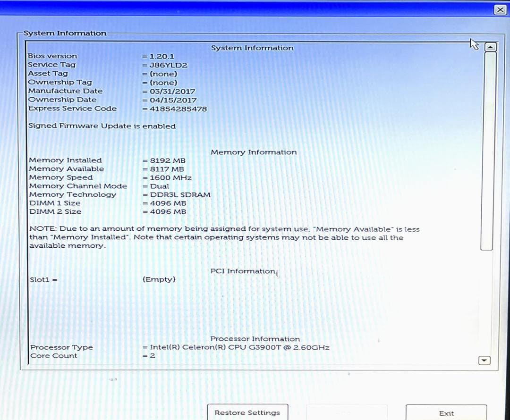Image resolution: width=510 pixels, height=420 pixels.
Task: Click the scroll down arrow
Action: coord(484,360)
